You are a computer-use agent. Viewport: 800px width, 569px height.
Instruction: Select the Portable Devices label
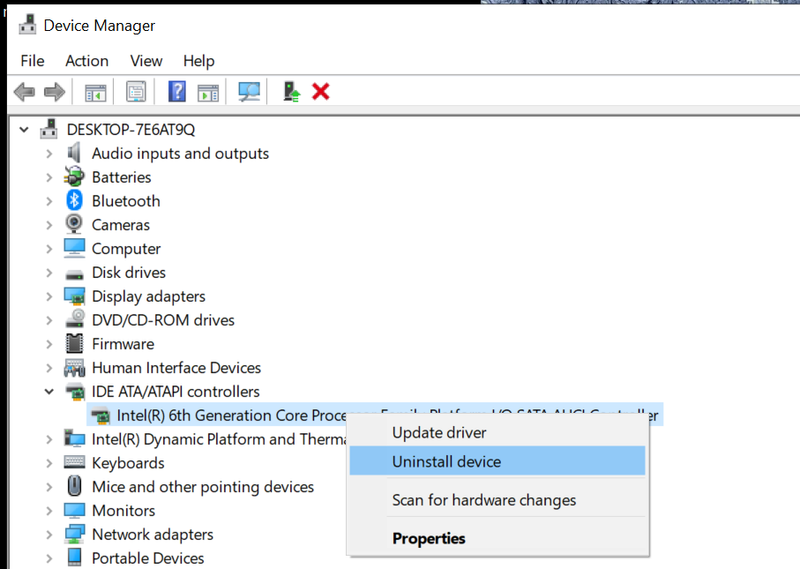147,558
